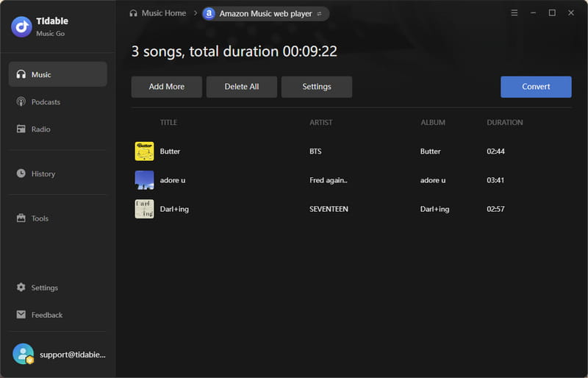Click the Tidable Music Go logo icon
This screenshot has height=378, width=588.
pyautogui.click(x=21, y=26)
